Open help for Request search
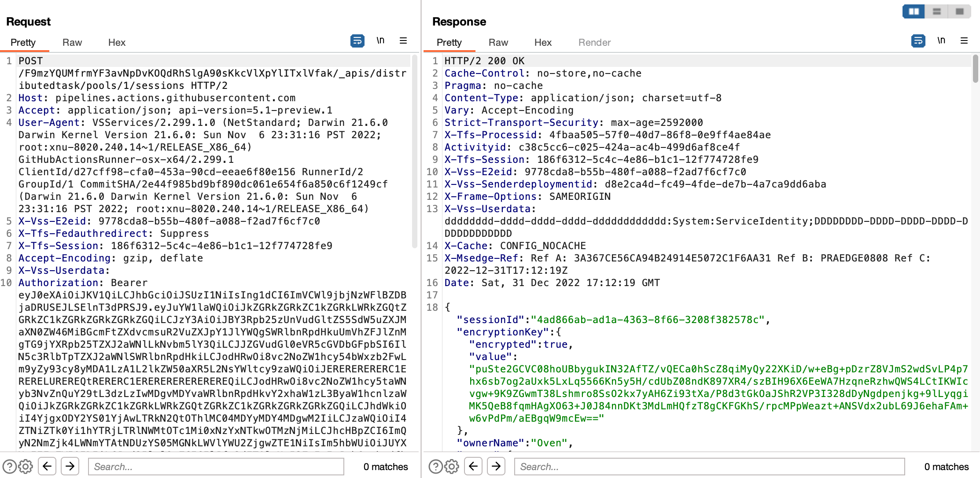 click(x=11, y=467)
